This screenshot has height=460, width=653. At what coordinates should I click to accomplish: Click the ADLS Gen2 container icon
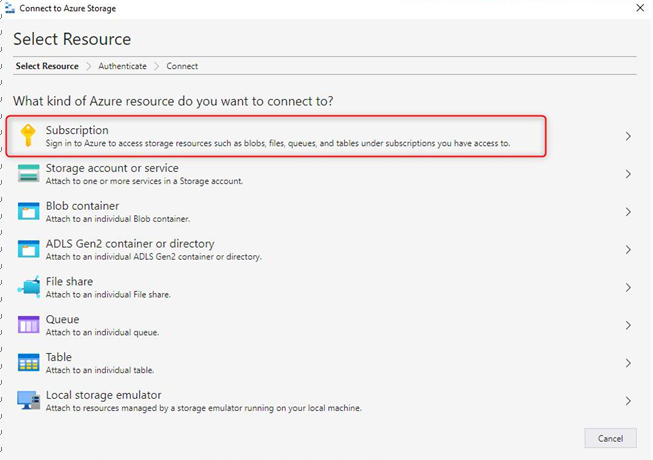29,249
